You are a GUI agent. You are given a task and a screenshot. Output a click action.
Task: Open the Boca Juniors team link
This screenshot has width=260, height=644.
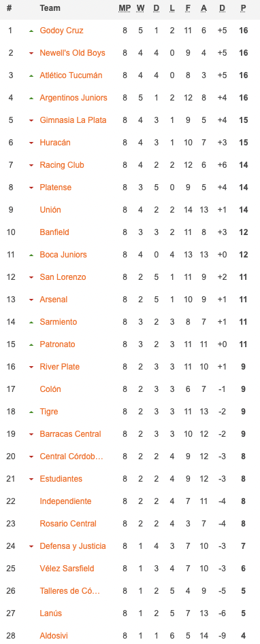[x=63, y=255]
